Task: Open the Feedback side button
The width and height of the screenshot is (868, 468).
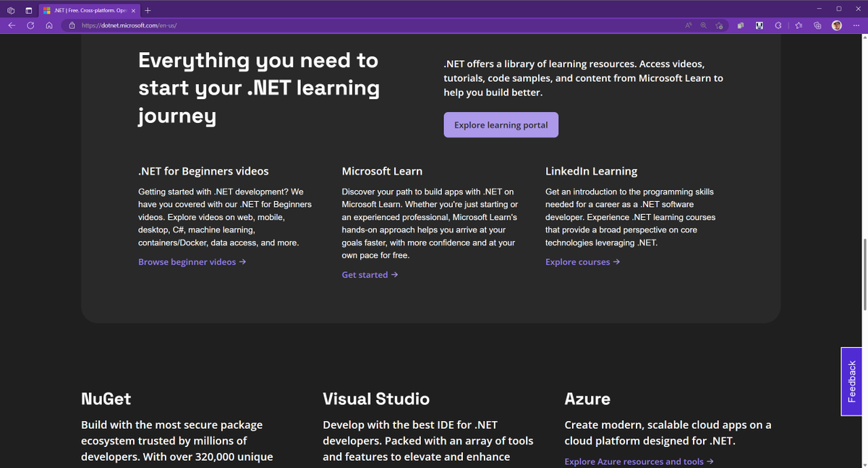Action: (851, 381)
